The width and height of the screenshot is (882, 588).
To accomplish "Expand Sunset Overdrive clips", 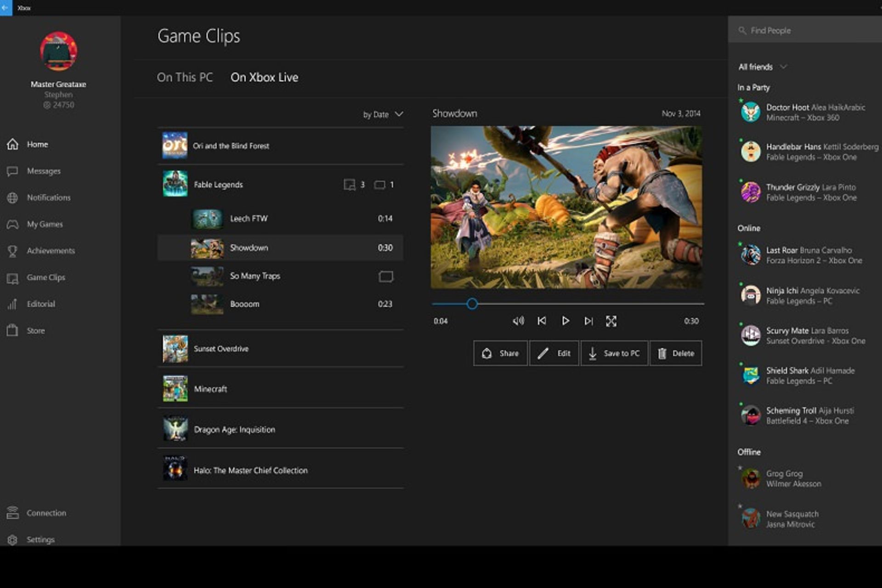I will tap(280, 348).
